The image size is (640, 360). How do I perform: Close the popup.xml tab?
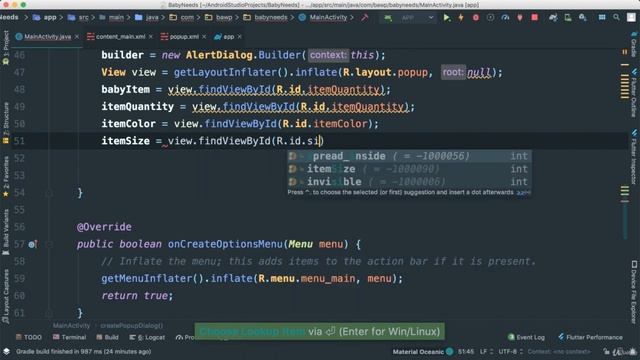click(x=204, y=37)
